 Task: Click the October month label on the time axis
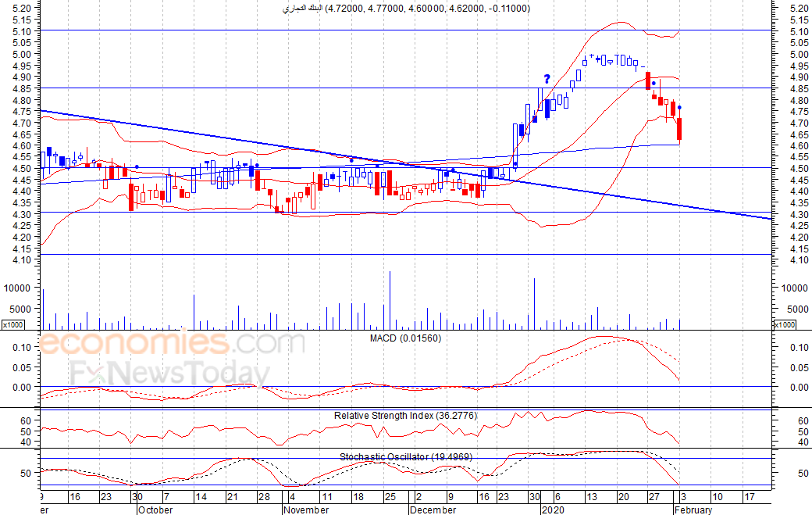(155, 510)
